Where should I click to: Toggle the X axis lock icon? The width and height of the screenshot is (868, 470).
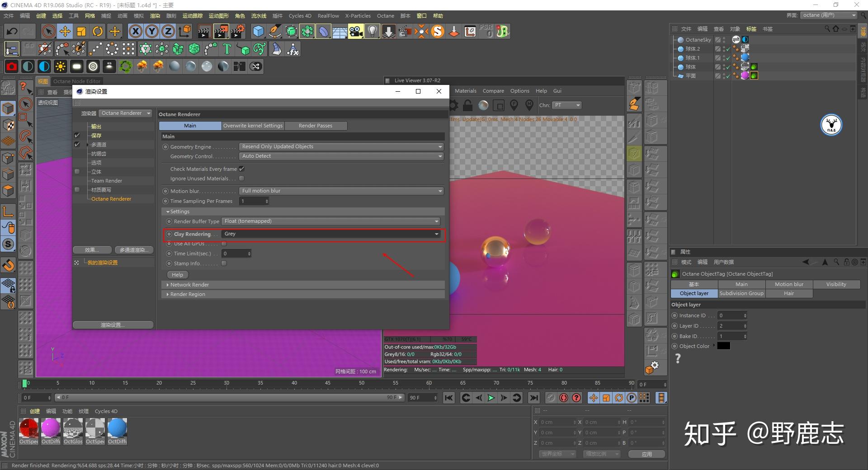[x=135, y=31]
